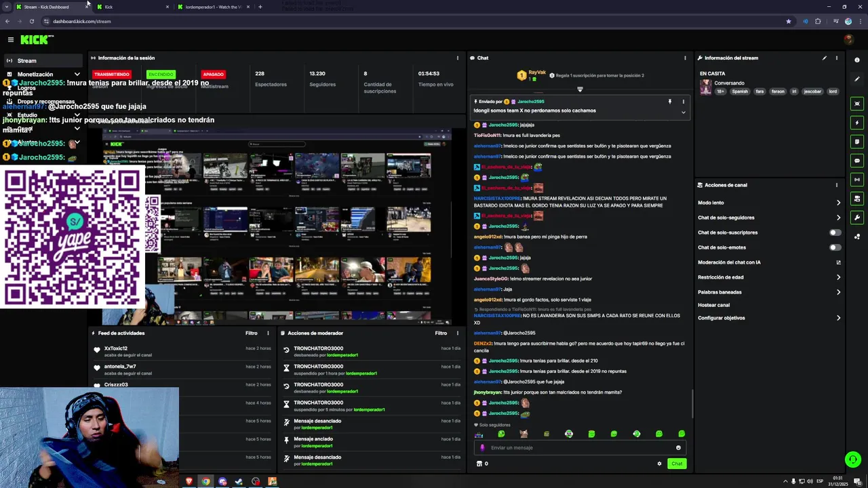
Task: Open the browser tab search dropdown
Action: (6, 7)
